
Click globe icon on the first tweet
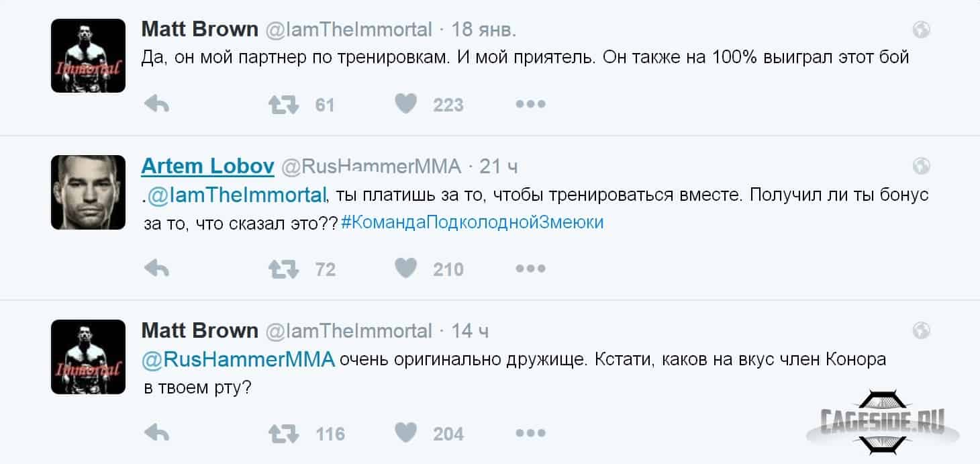(922, 29)
